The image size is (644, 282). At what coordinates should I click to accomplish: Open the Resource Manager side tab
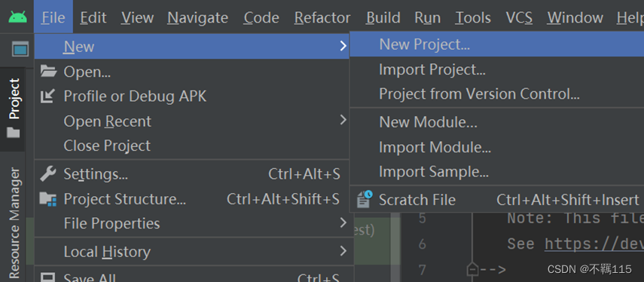click(x=14, y=222)
